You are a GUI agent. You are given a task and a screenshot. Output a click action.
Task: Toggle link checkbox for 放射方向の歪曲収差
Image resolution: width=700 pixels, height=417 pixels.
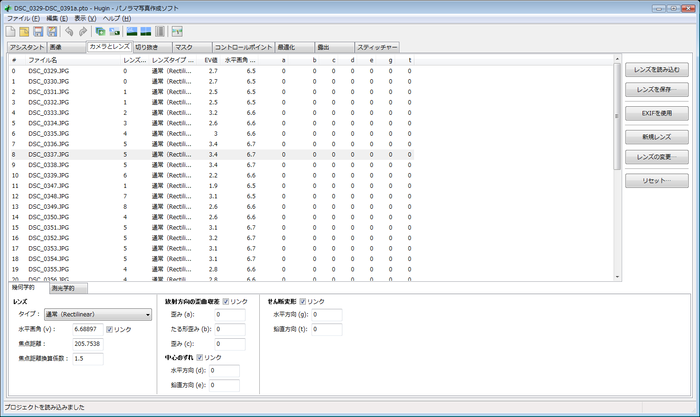(x=225, y=301)
